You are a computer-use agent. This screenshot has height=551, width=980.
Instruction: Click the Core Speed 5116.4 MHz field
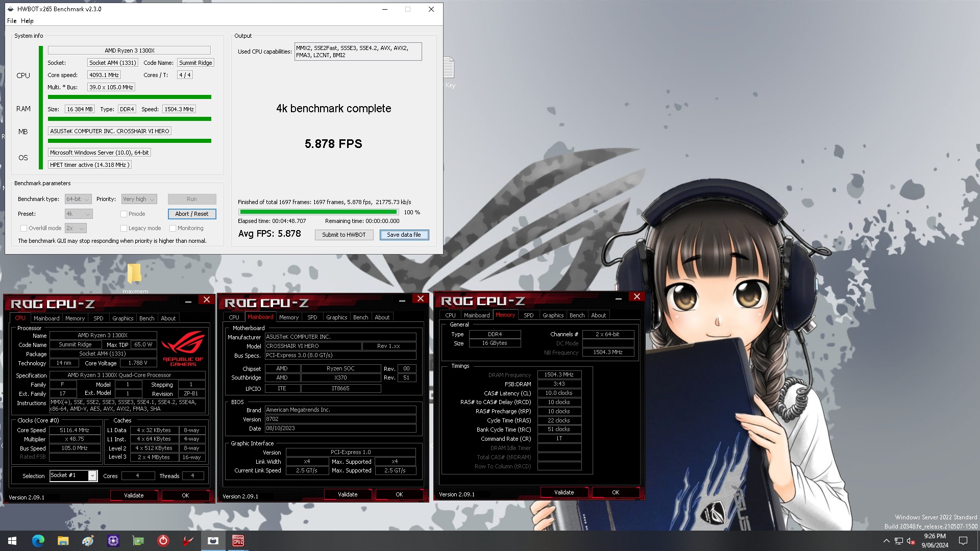tap(75, 430)
